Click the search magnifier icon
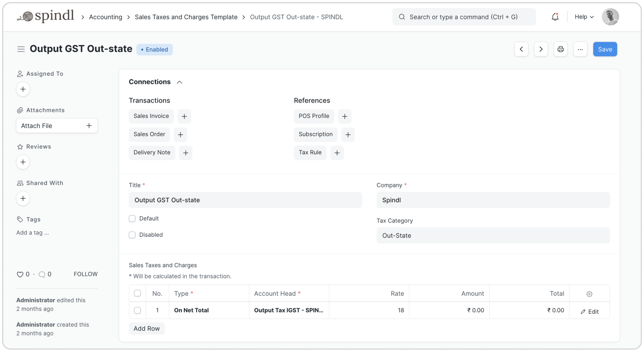644x352 pixels. point(402,17)
